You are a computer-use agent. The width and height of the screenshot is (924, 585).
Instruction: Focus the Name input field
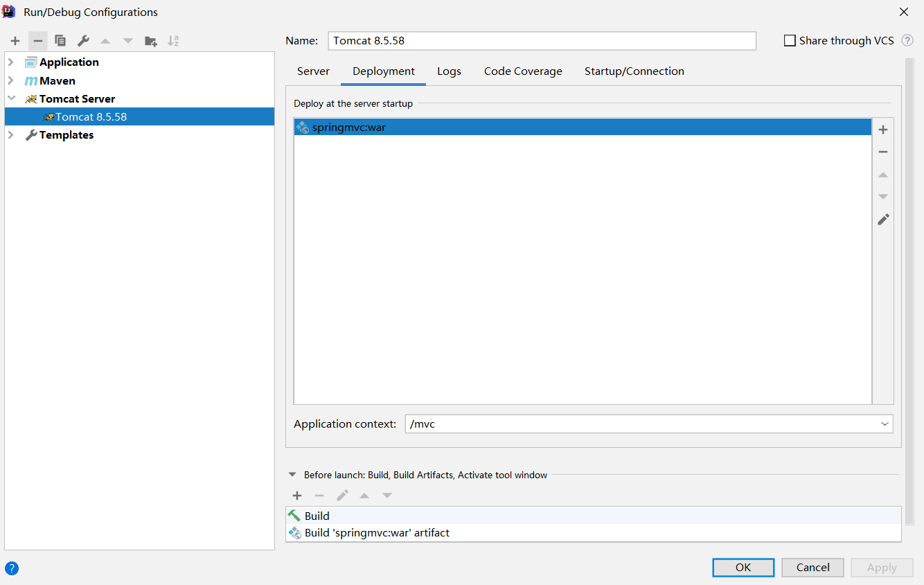click(542, 41)
